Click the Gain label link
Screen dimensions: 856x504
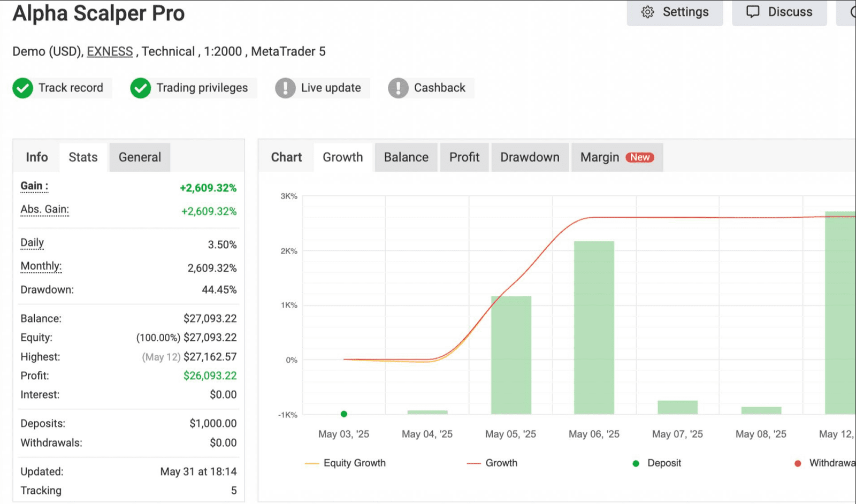coord(34,186)
